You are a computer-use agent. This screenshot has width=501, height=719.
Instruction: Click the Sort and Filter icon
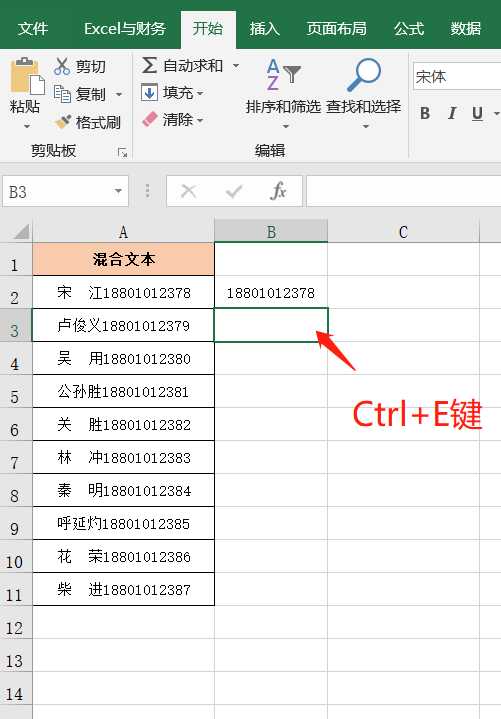click(283, 74)
